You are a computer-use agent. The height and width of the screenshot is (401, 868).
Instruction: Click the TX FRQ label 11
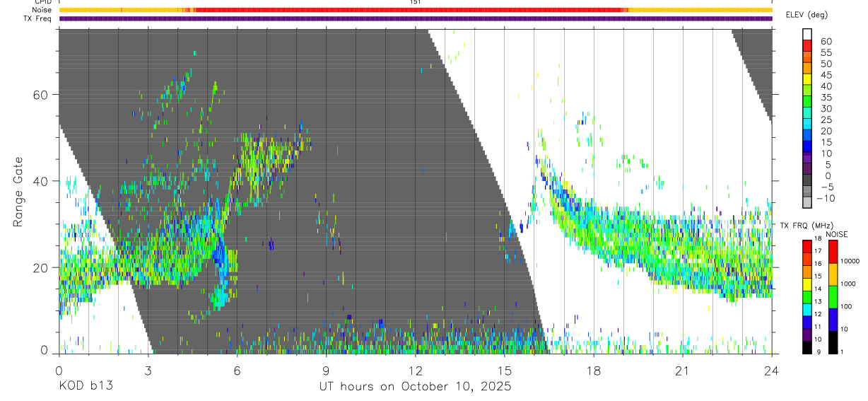[x=819, y=327]
